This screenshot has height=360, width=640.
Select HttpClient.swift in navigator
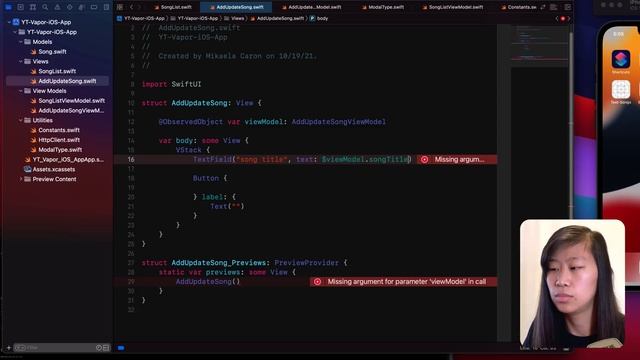[x=59, y=140]
